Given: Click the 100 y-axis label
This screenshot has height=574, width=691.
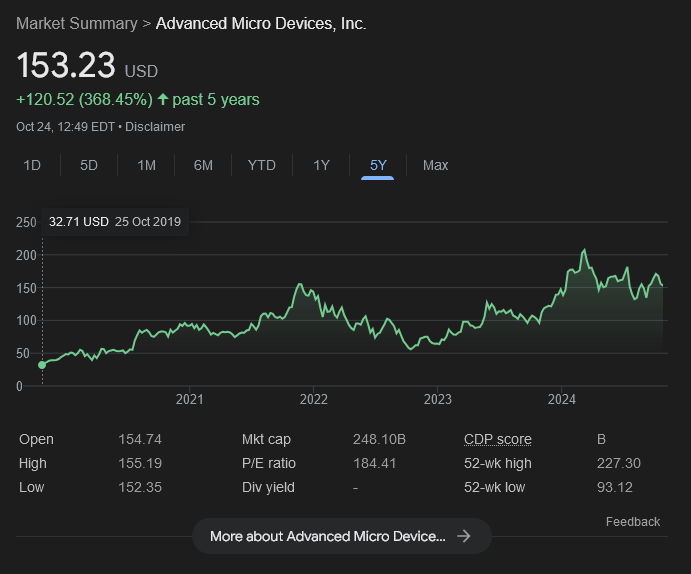Looking at the screenshot, I should click(26, 321).
